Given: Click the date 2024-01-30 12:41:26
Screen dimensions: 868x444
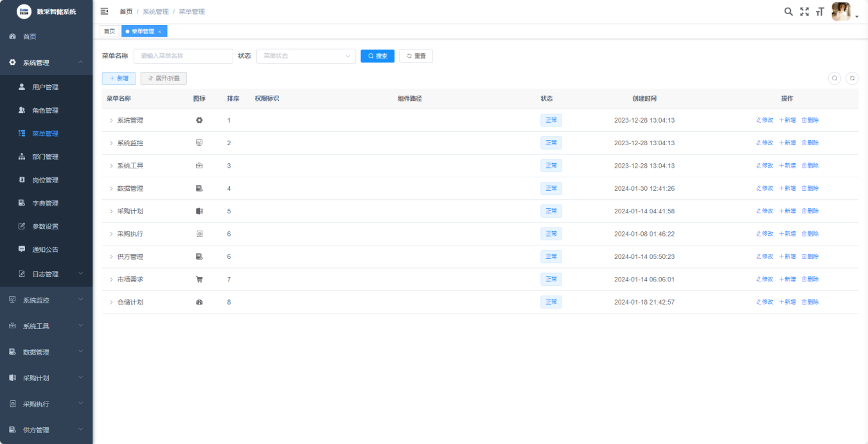Looking at the screenshot, I should (644, 188).
